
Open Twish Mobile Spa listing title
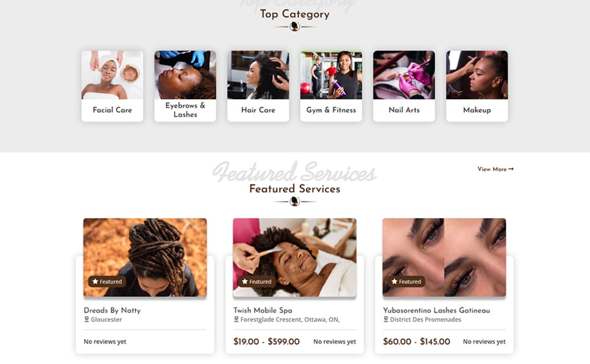pyautogui.click(x=263, y=310)
